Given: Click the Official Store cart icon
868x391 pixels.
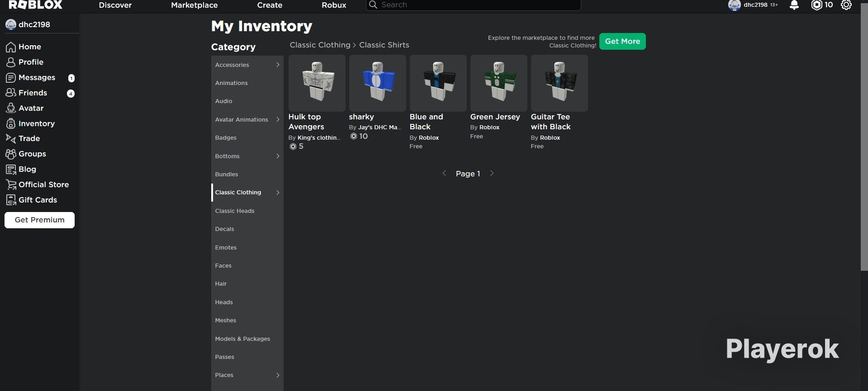Looking at the screenshot, I should [11, 184].
